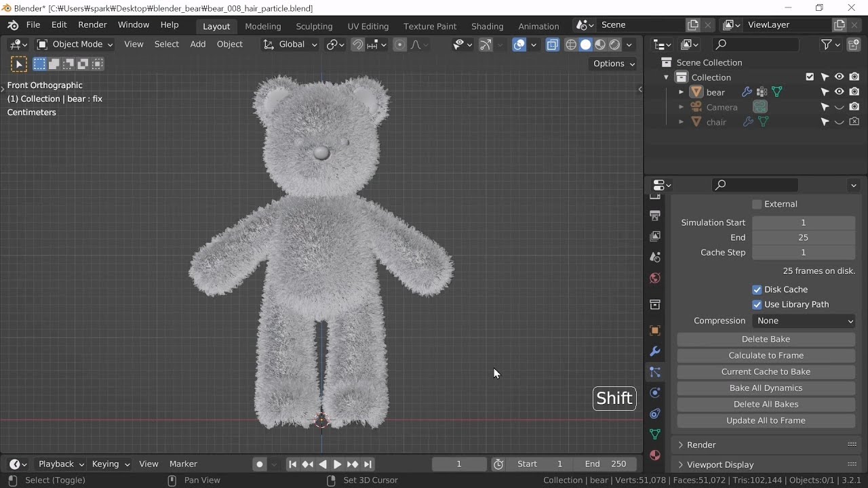Click Bake All Dynamics
This screenshot has width=868, height=488.
[766, 388]
